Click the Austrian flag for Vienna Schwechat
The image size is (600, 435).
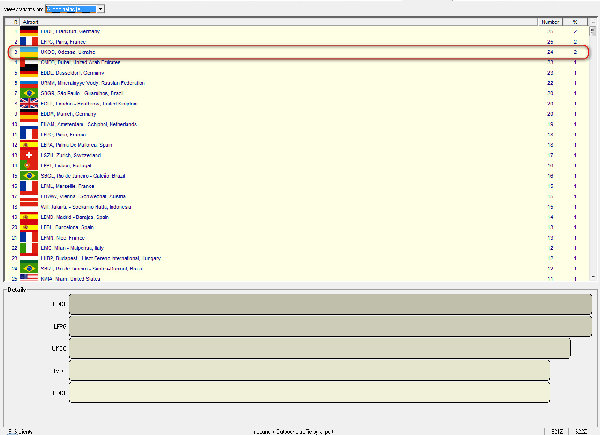pos(29,197)
